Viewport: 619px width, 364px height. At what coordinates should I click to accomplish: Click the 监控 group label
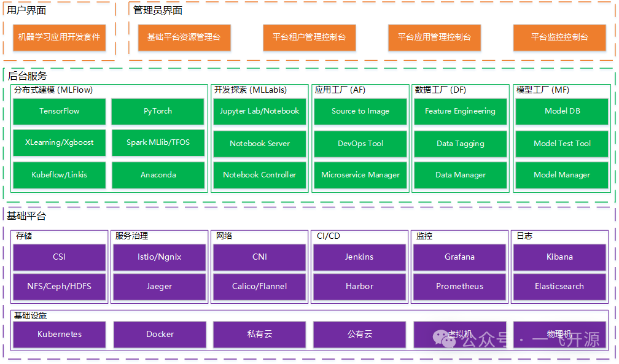(x=424, y=236)
